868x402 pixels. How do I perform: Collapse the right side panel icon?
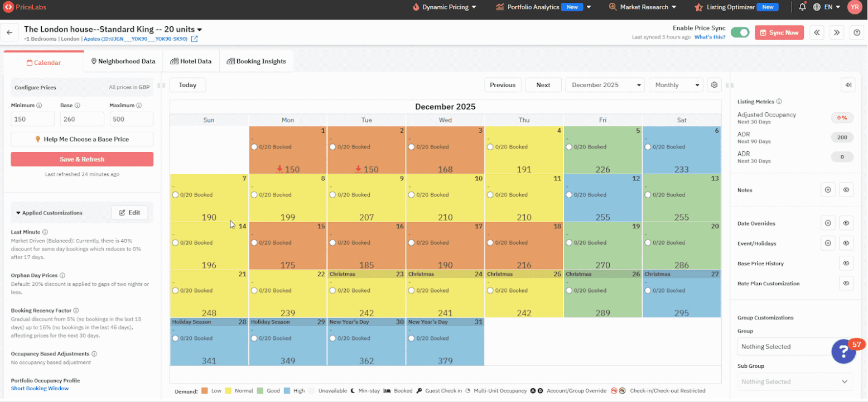click(848, 85)
